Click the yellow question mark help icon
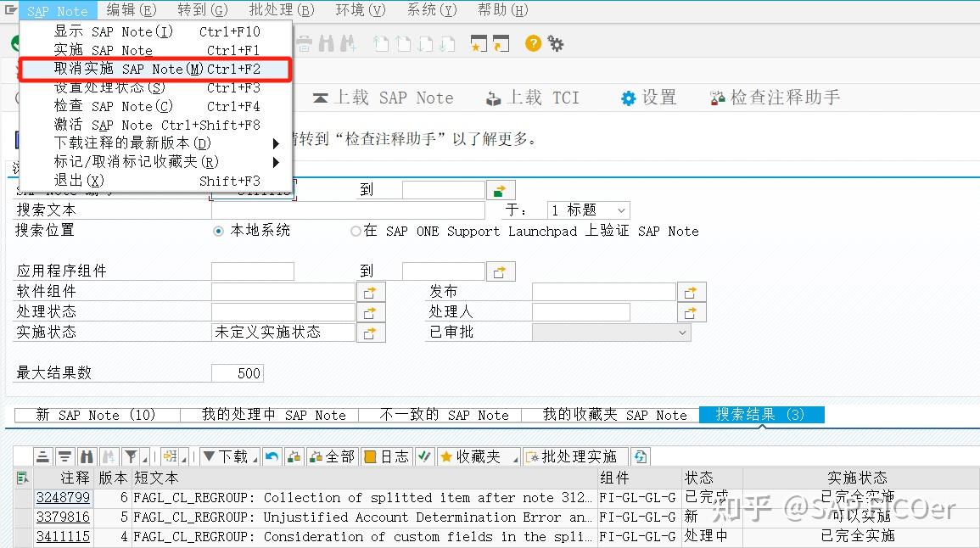 point(532,42)
